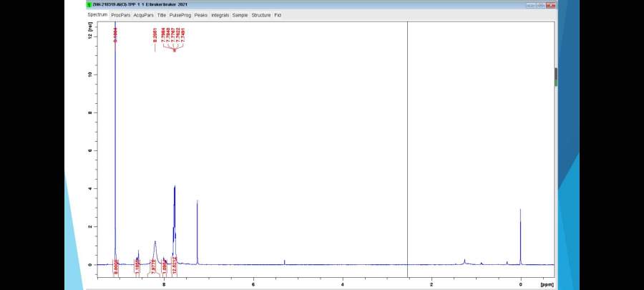The image size is (644, 290).
Task: Show the Structure tab
Action: (260, 15)
